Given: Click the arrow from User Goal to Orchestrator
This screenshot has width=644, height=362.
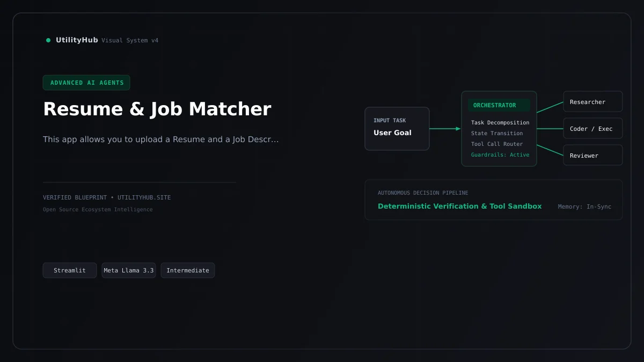Looking at the screenshot, I should click(445, 129).
